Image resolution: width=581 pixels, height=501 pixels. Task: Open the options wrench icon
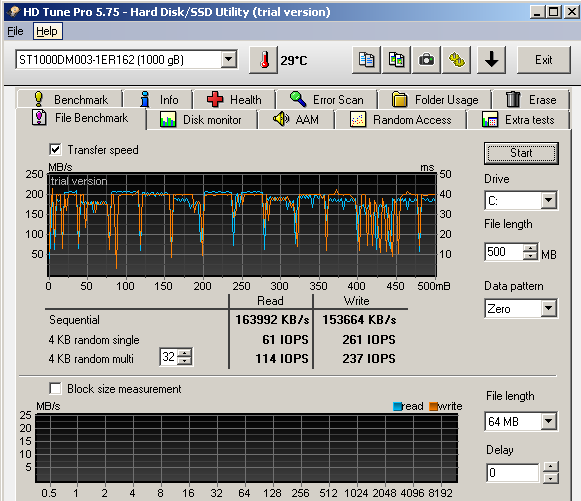(456, 60)
